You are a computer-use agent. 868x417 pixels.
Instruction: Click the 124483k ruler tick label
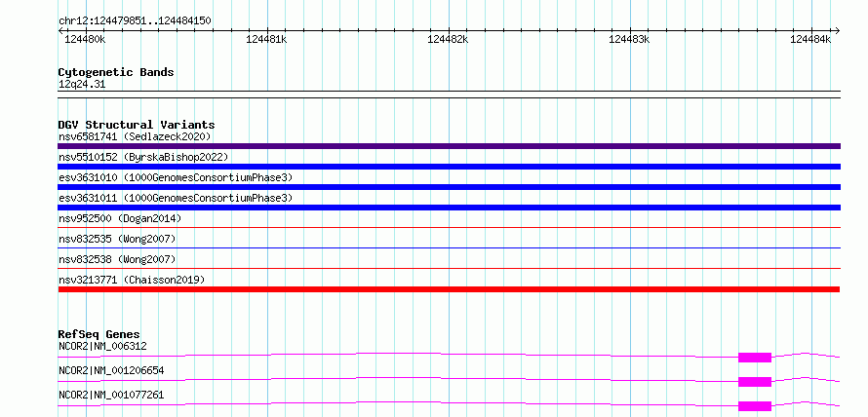tap(629, 39)
